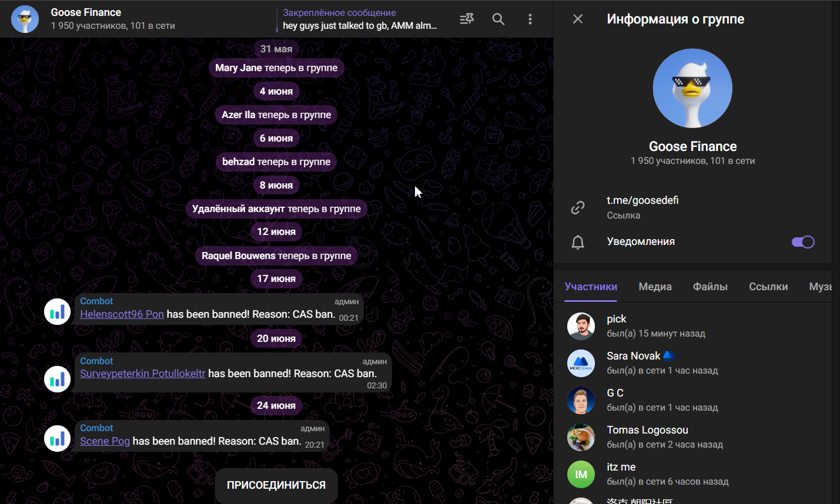Screen dimensions: 840x504
Task: Click the 20 июня date badge
Action: click(x=276, y=338)
